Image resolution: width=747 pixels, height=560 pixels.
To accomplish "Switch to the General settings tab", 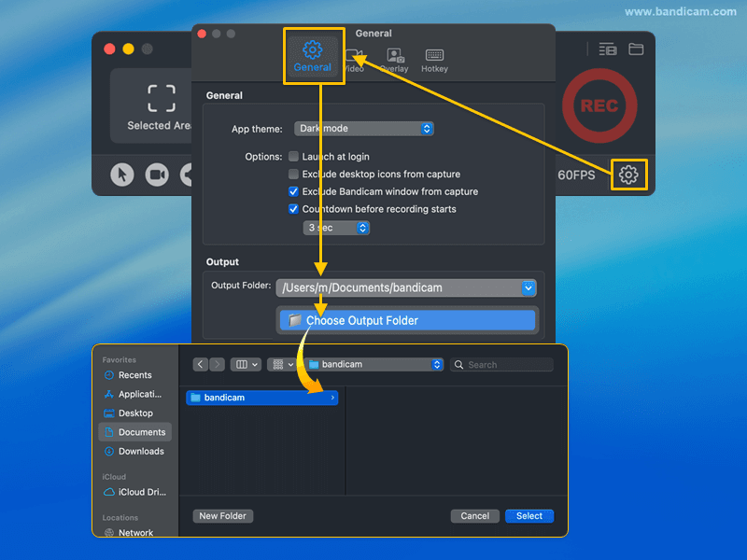I will coord(314,56).
